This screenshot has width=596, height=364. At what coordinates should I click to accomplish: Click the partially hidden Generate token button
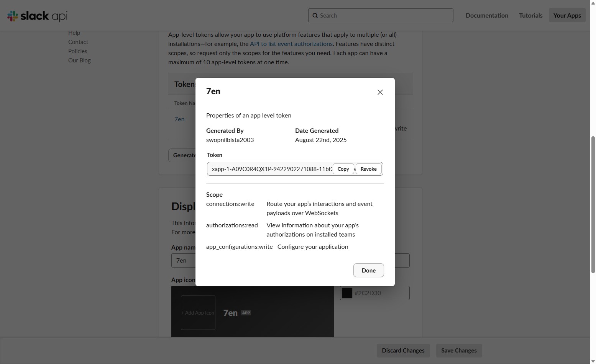tap(182, 155)
